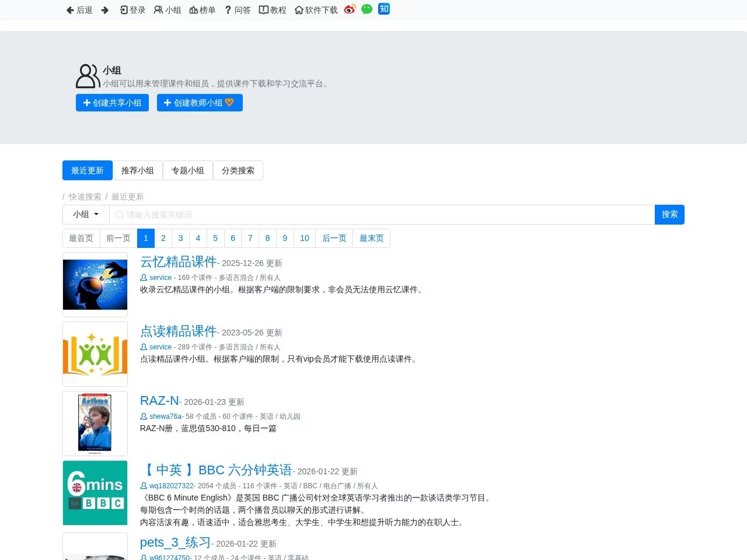Open the Weibo icon link

pos(350,9)
